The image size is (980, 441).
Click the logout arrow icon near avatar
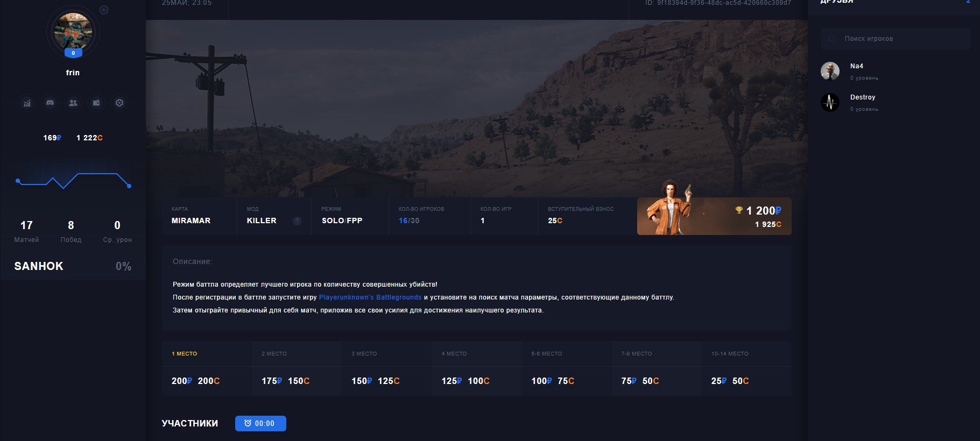coord(104,10)
